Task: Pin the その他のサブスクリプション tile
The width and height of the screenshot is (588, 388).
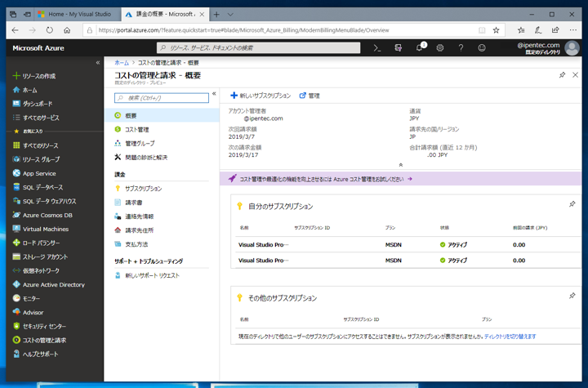Action: (572, 296)
